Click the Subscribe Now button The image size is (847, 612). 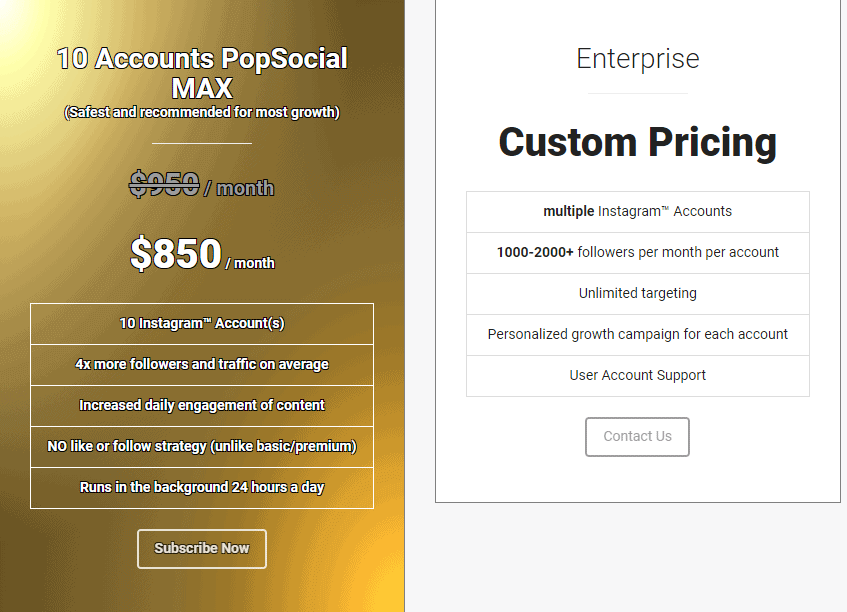point(201,548)
